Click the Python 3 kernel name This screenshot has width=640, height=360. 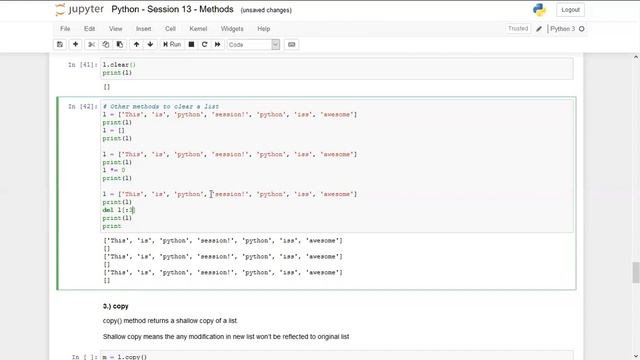tap(562, 29)
